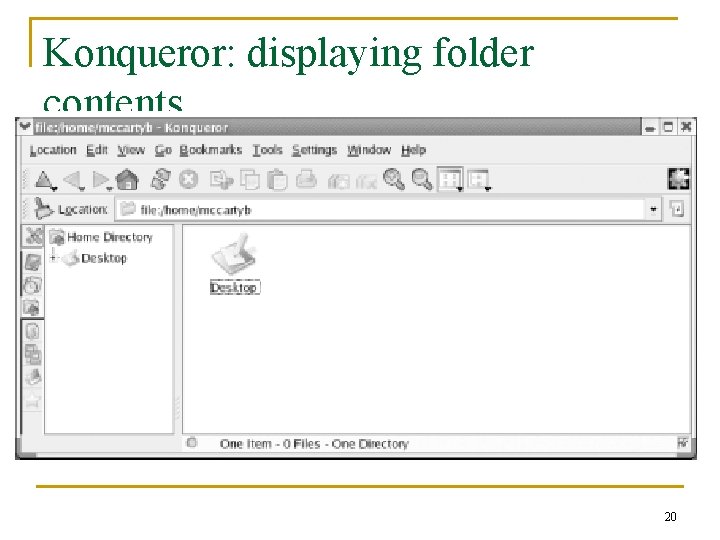Click the Desktop folder name label
This screenshot has height=540, width=720.
point(235,287)
